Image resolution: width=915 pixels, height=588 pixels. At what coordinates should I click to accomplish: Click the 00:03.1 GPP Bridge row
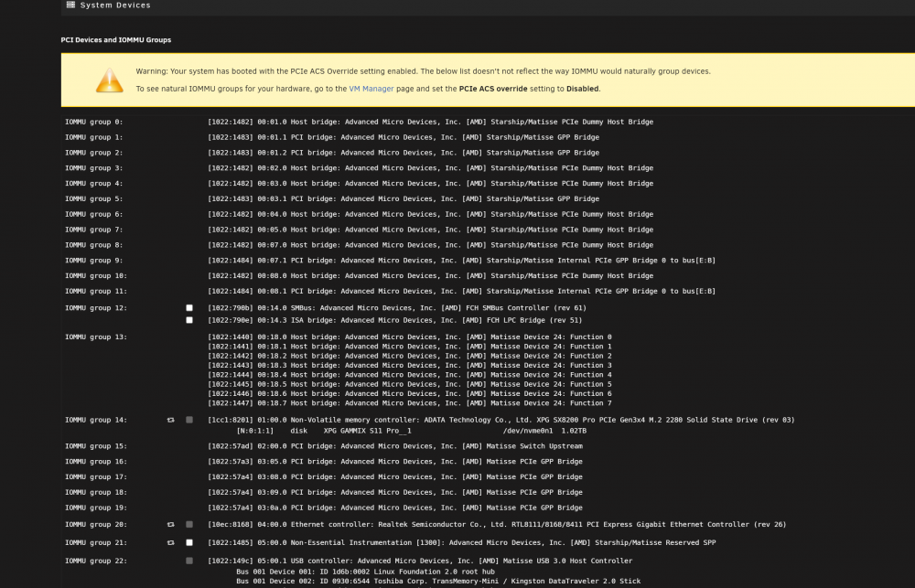click(x=404, y=199)
